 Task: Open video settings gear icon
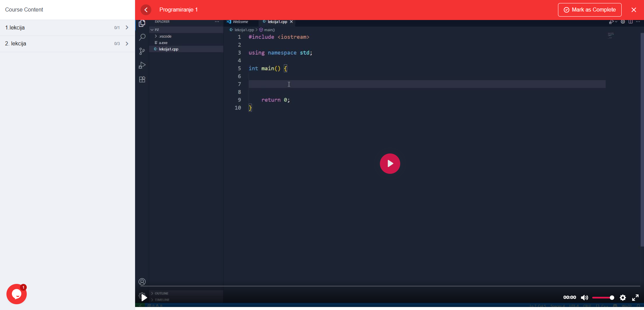[x=623, y=297]
